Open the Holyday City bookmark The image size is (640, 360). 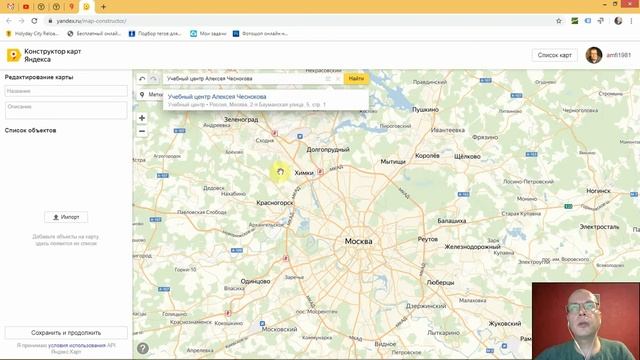tap(33, 34)
